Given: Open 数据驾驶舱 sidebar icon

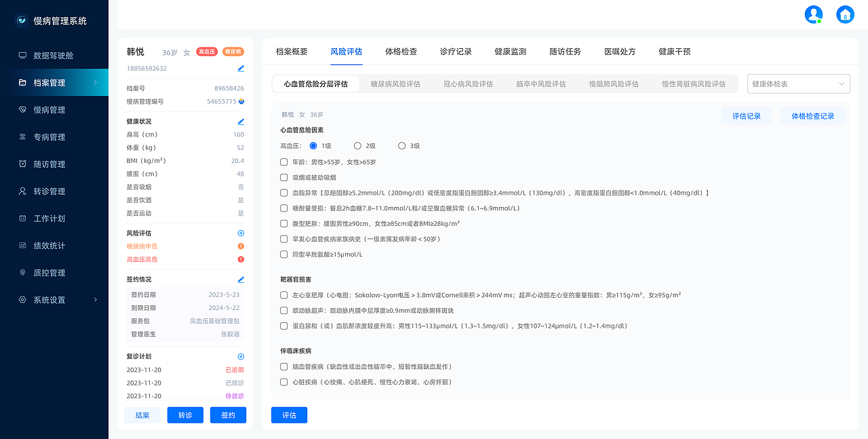Looking at the screenshot, I should pos(22,56).
